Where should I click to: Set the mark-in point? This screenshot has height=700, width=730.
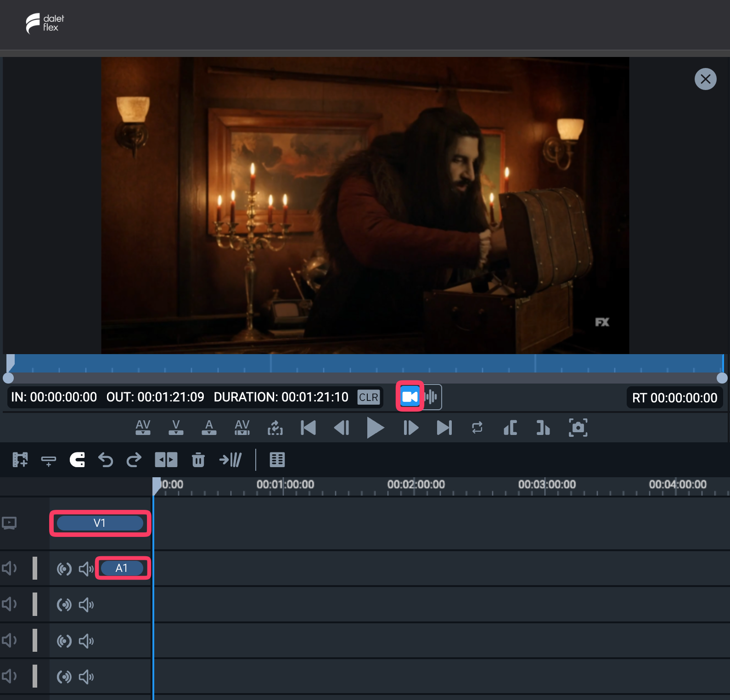[x=510, y=428]
